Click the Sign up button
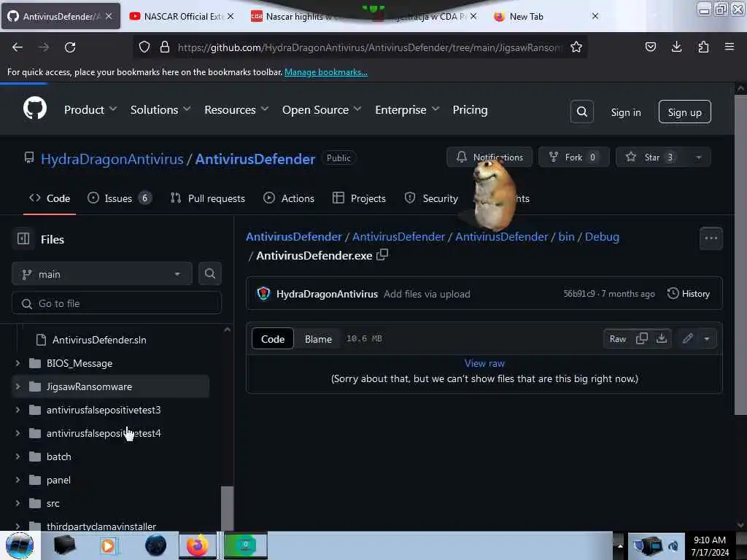Screen dimensions: 747x560 point(684,112)
